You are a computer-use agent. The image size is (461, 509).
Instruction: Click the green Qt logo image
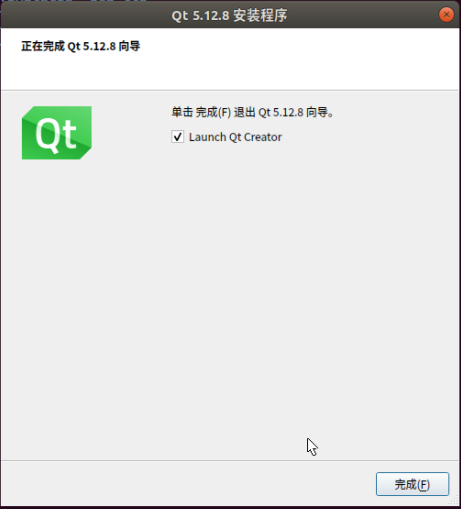point(57,133)
